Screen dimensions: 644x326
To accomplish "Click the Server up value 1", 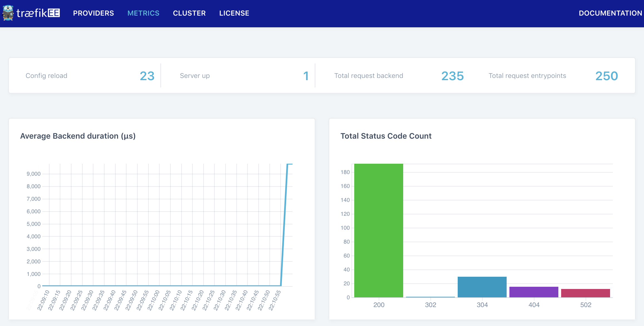I will click(306, 76).
